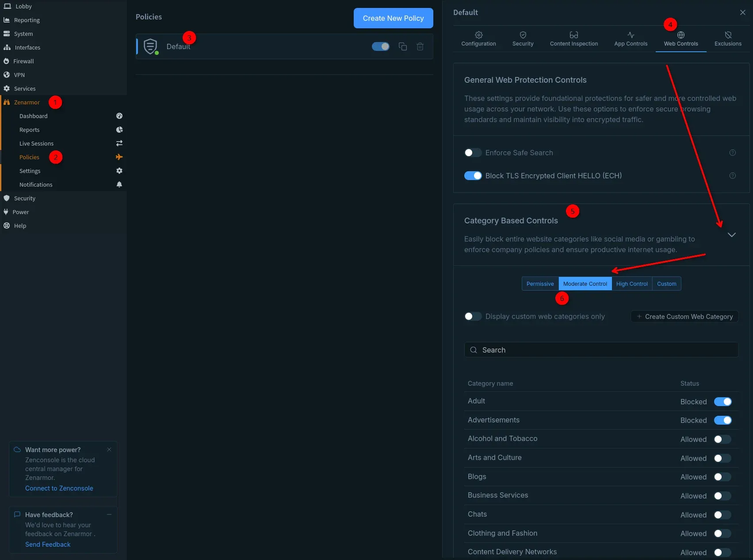Select the High Control preset
This screenshot has height=560, width=753.
(632, 284)
